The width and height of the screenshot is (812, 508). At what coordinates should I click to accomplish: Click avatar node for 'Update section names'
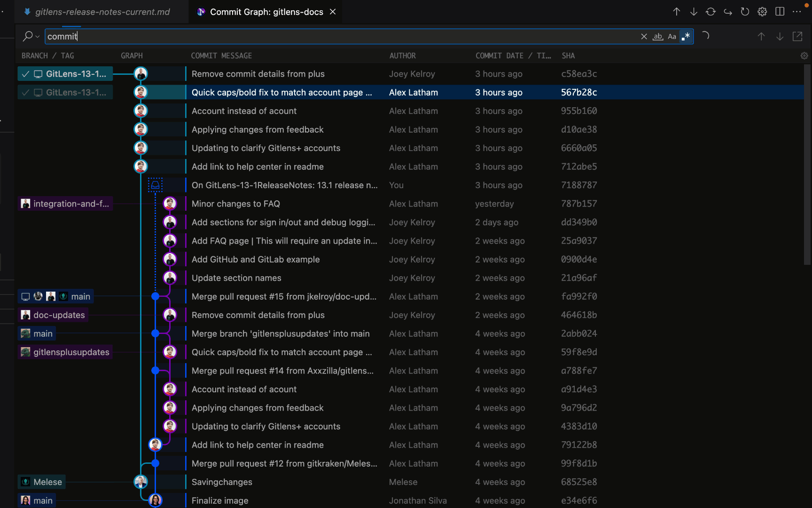coord(170,278)
